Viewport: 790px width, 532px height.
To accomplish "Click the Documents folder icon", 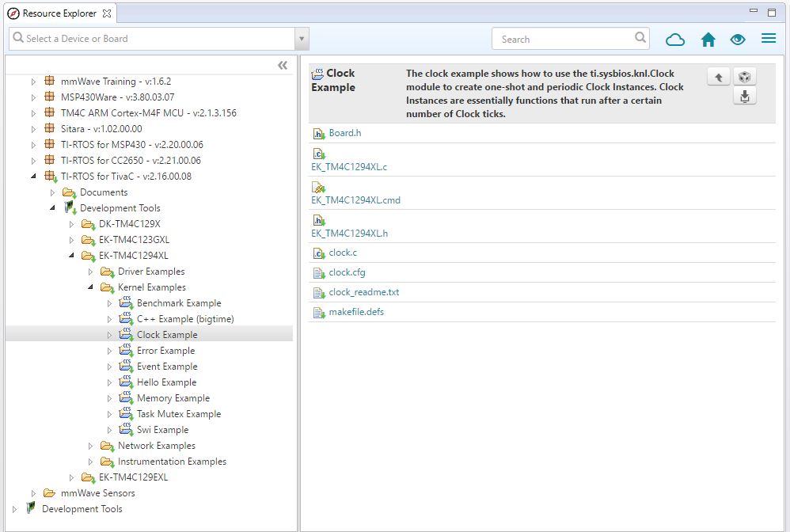I will (70, 192).
